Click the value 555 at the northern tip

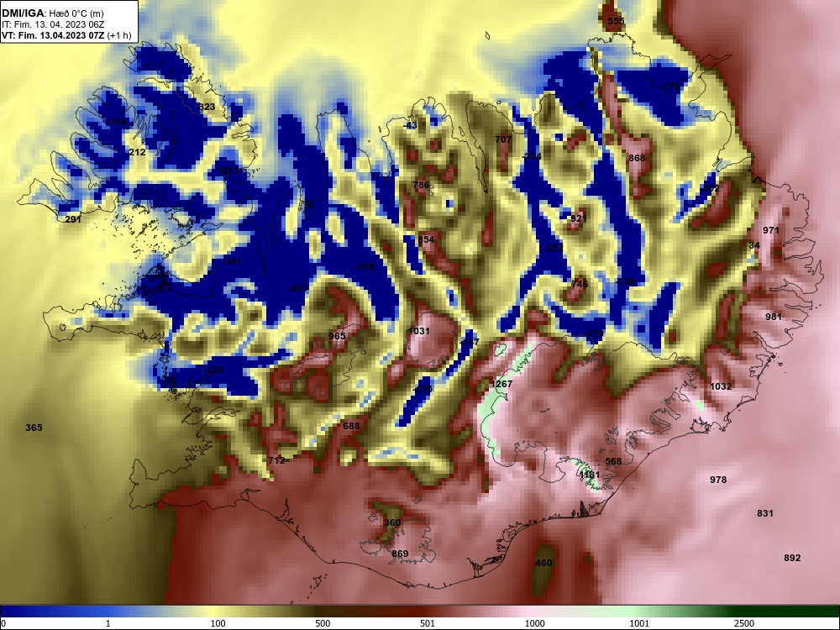[616, 21]
